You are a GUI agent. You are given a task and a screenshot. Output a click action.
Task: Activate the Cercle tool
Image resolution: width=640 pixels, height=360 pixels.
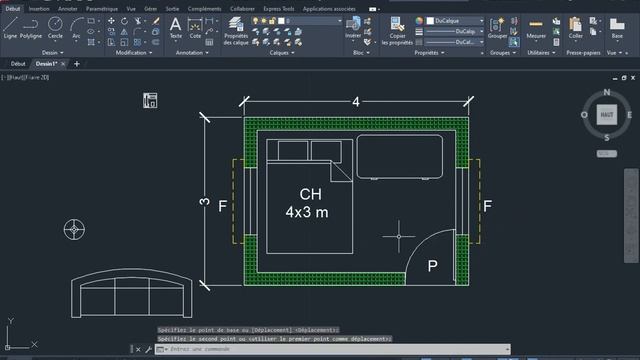(x=55, y=28)
